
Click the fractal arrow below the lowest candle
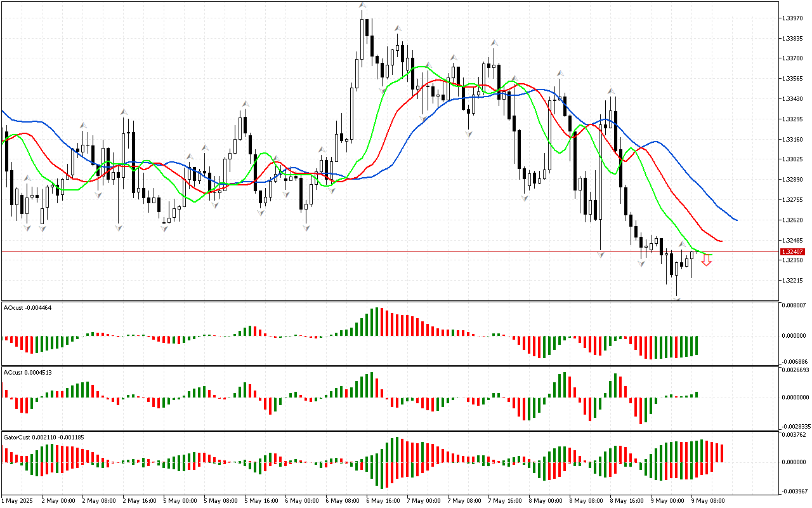[x=677, y=298]
